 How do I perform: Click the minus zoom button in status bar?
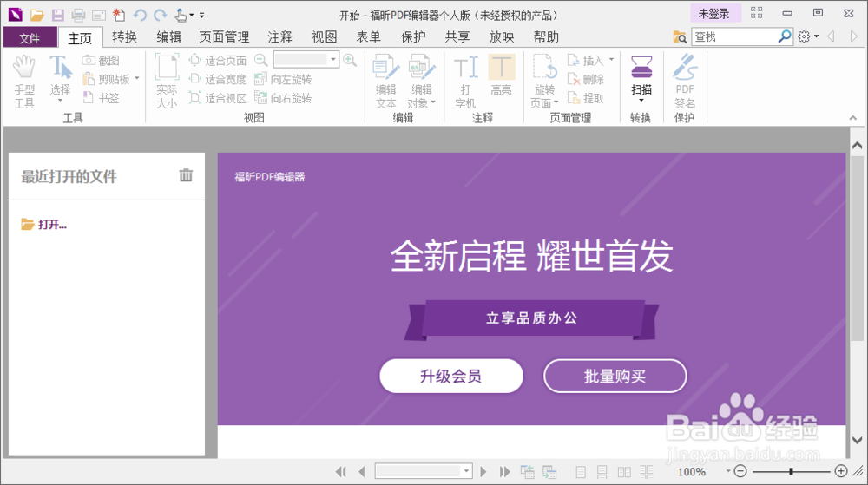740,471
